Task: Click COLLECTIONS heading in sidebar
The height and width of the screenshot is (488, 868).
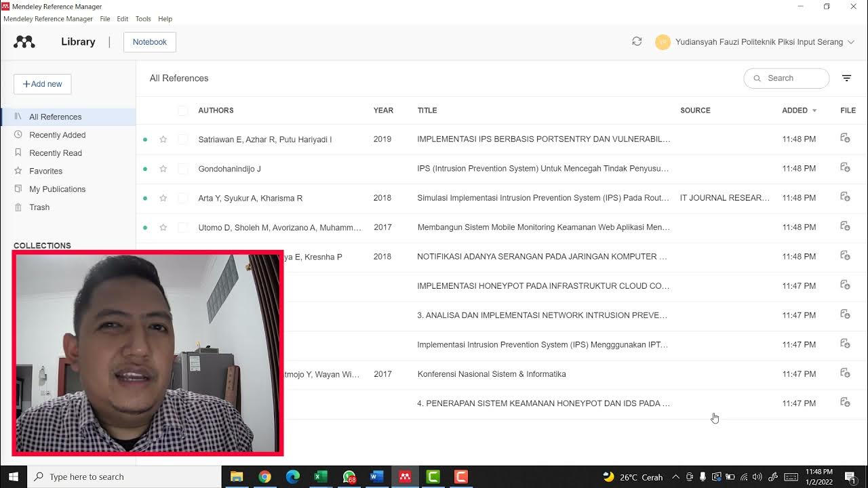Action: 42,245
